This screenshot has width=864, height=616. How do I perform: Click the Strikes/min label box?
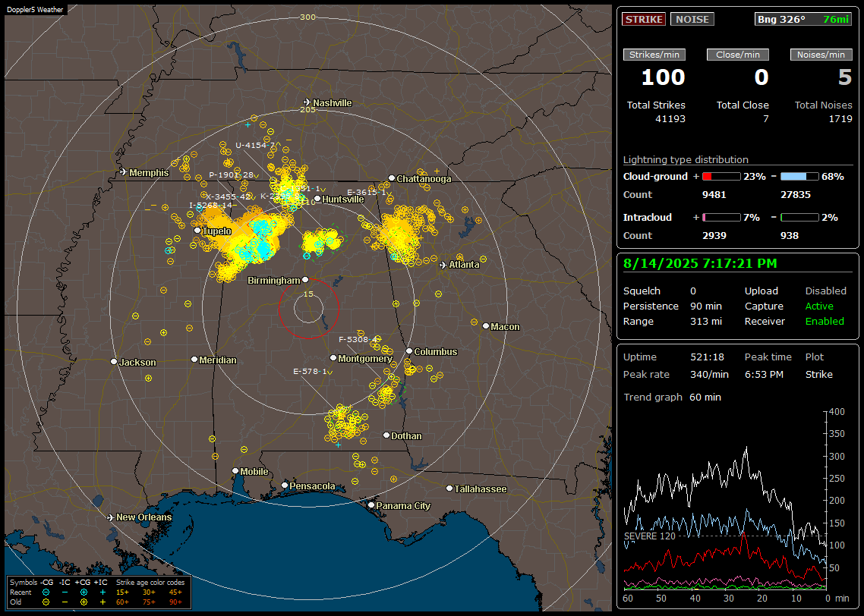pyautogui.click(x=654, y=55)
